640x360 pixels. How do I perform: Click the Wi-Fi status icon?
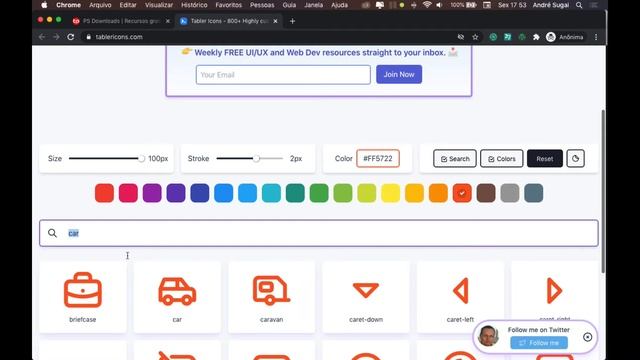[427, 5]
